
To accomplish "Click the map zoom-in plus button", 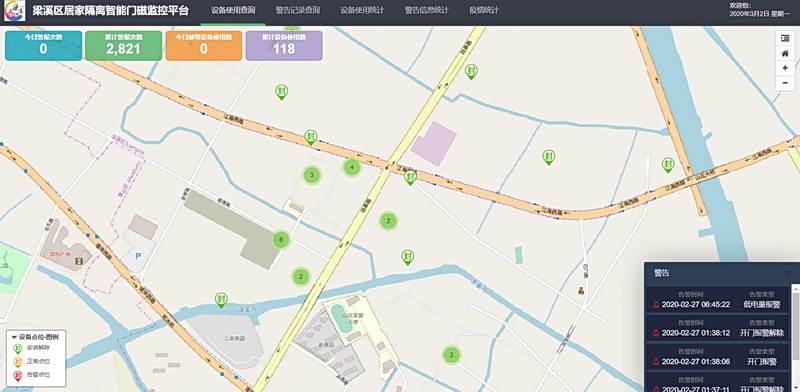I will click(785, 68).
